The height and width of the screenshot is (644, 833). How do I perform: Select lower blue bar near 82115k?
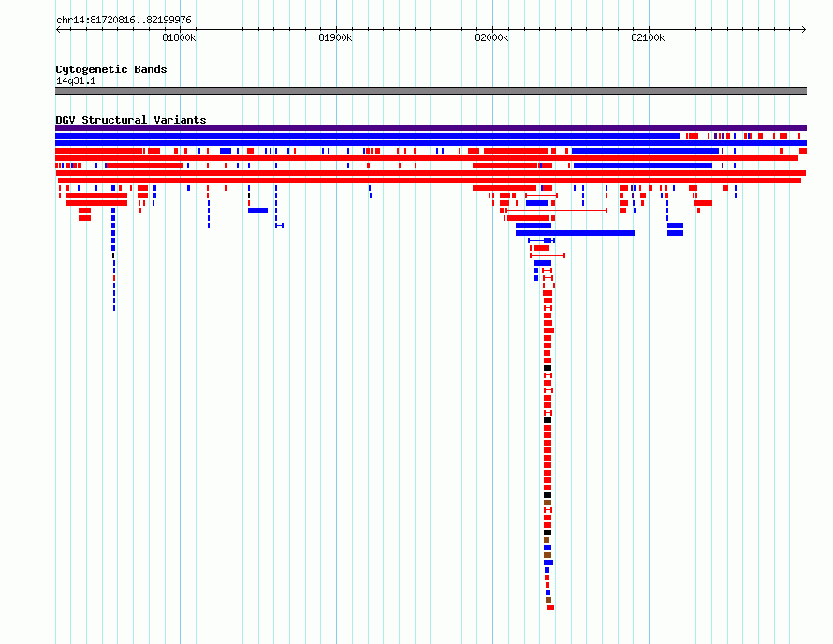tap(675, 233)
